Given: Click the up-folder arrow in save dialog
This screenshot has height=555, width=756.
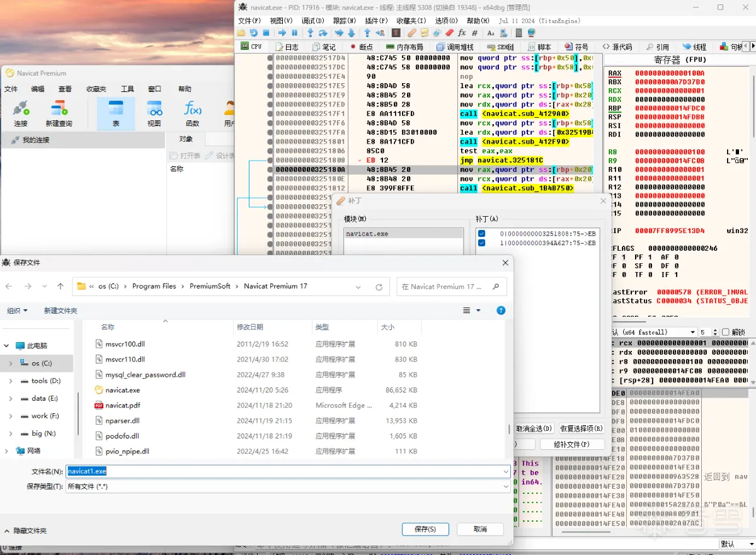Looking at the screenshot, I should tap(60, 286).
